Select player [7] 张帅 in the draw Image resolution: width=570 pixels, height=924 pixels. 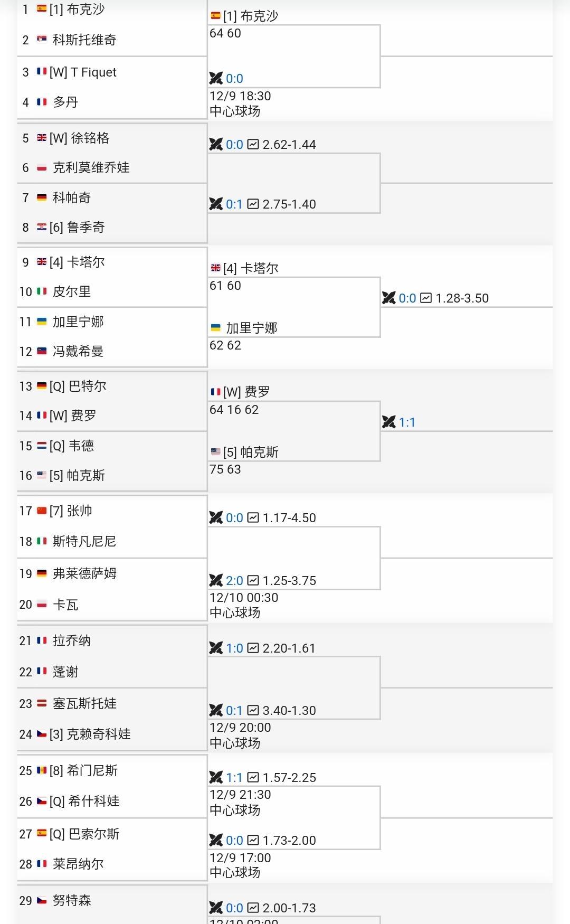coord(71,511)
